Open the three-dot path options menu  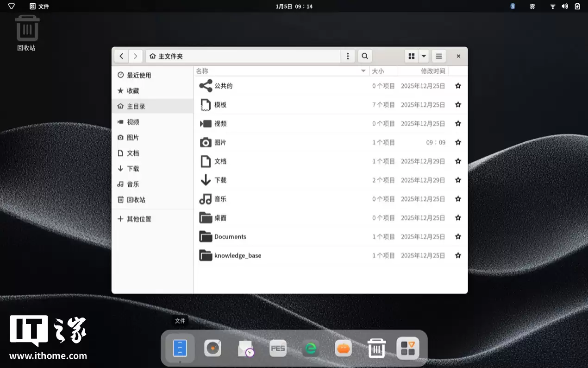coord(348,56)
